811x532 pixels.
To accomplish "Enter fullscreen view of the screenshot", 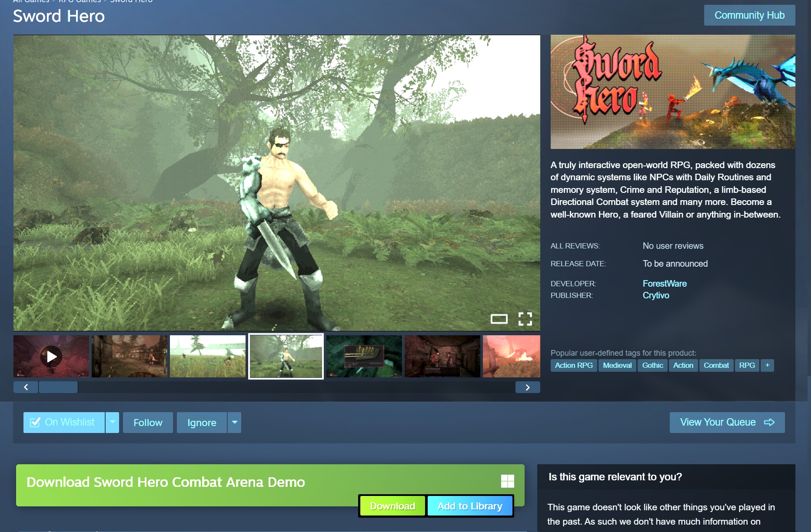I will click(x=525, y=319).
